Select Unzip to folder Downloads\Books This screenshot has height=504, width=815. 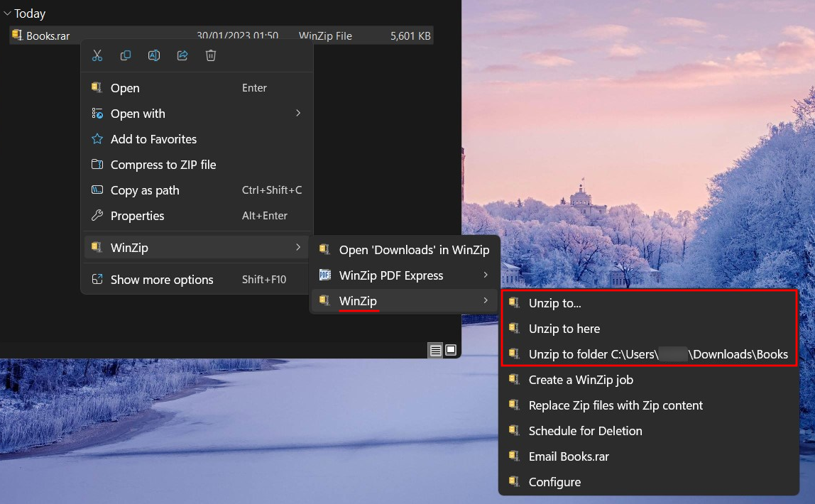click(657, 354)
